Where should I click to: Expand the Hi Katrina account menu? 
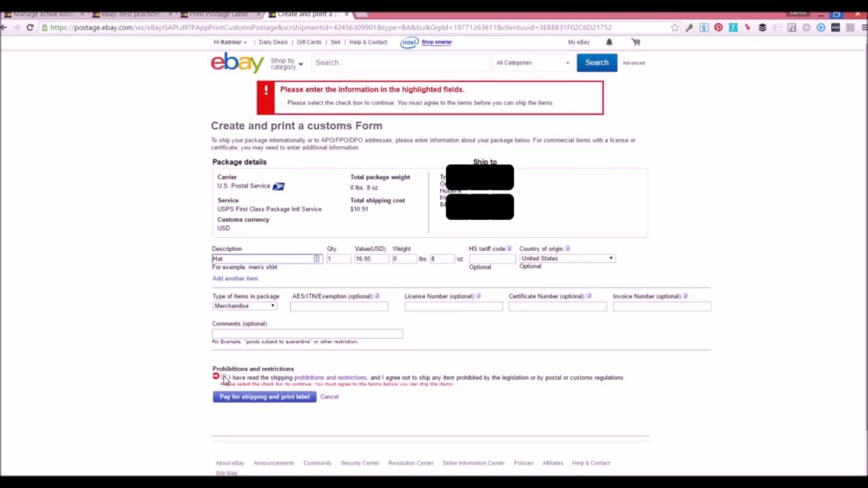231,42
